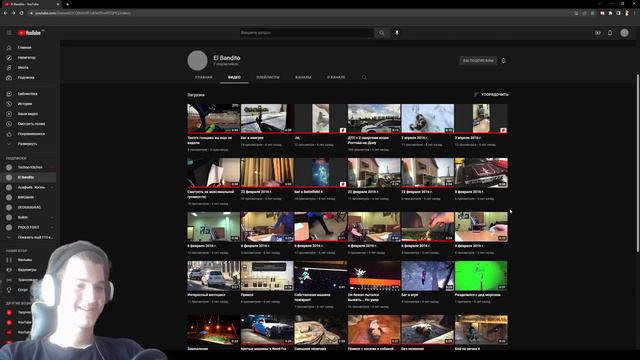
Task: Click the YouTube logo
Action: 30,33
